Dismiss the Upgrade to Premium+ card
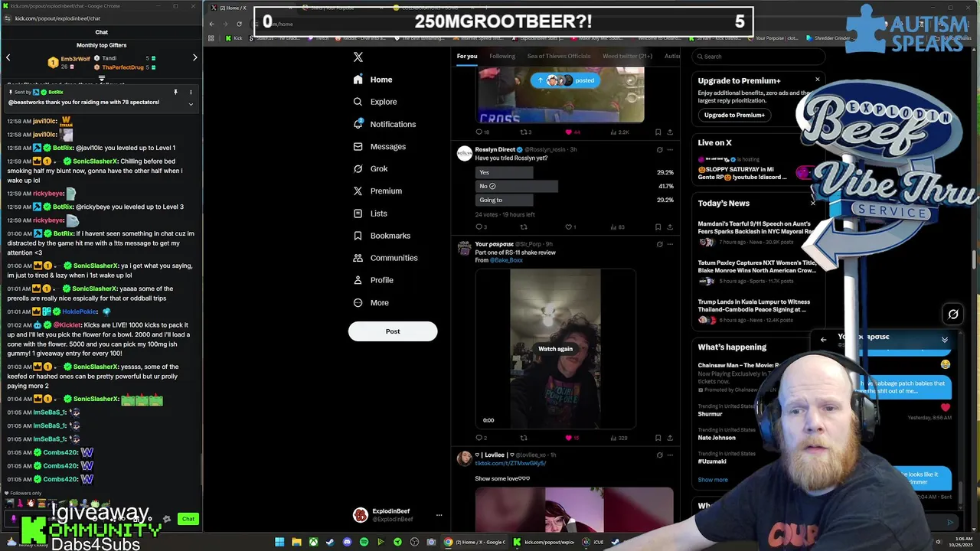The width and height of the screenshot is (980, 551). coord(817,80)
